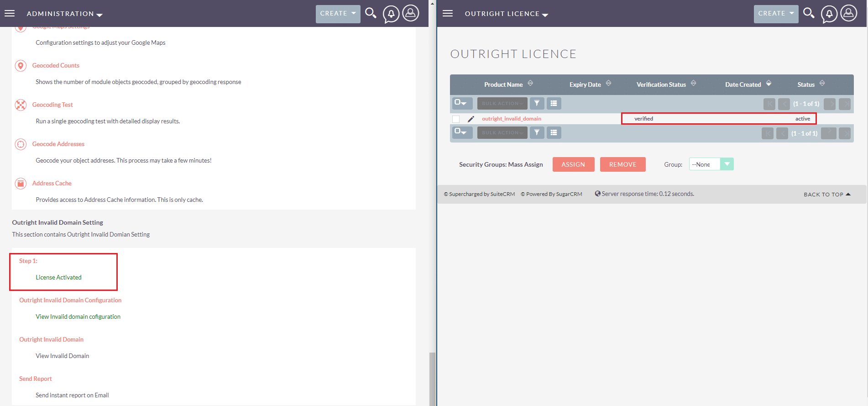Viewport: 868px width, 406px height.
Task: Open hamburger menu in Outright Licence window
Action: tap(448, 13)
